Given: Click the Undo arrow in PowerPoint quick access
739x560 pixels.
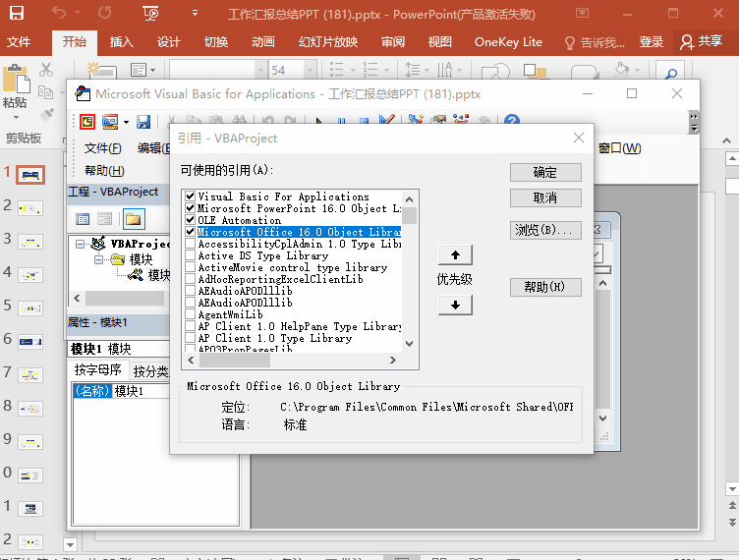Looking at the screenshot, I should click(x=59, y=12).
